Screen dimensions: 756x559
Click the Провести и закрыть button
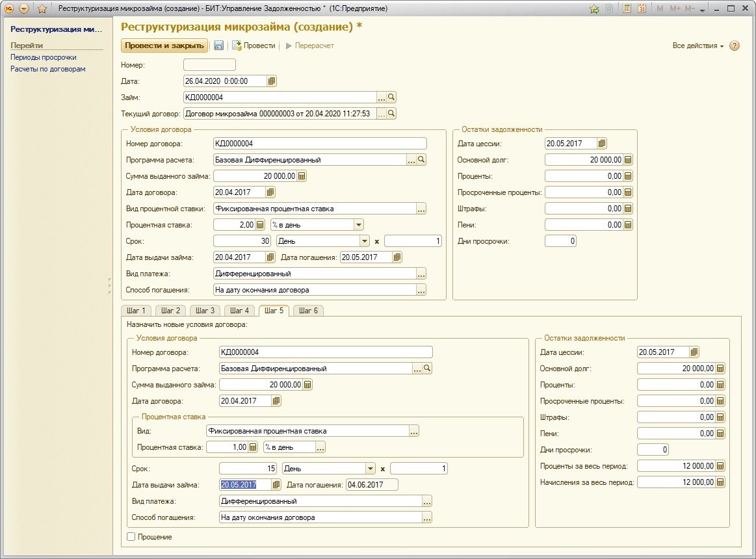[164, 45]
